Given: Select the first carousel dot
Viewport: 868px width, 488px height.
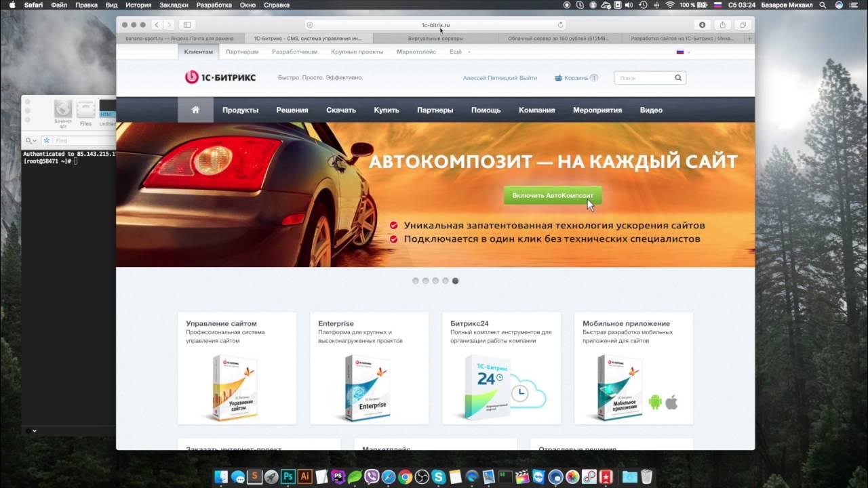Looking at the screenshot, I should coord(416,281).
